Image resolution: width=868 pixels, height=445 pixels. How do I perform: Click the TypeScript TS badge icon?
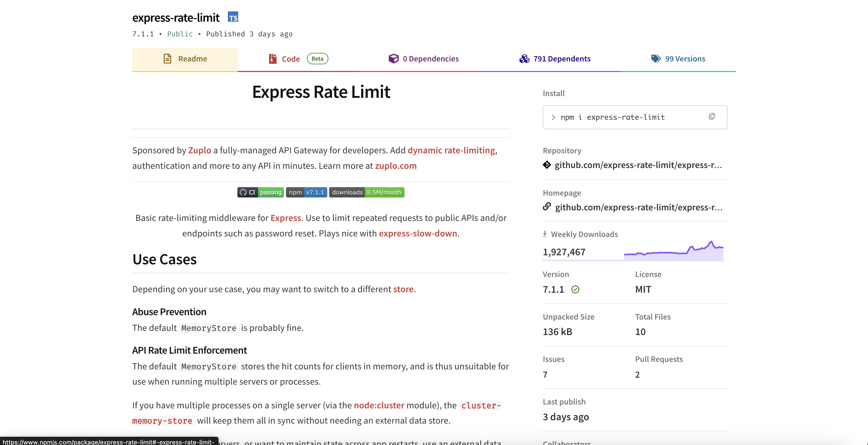tap(233, 17)
